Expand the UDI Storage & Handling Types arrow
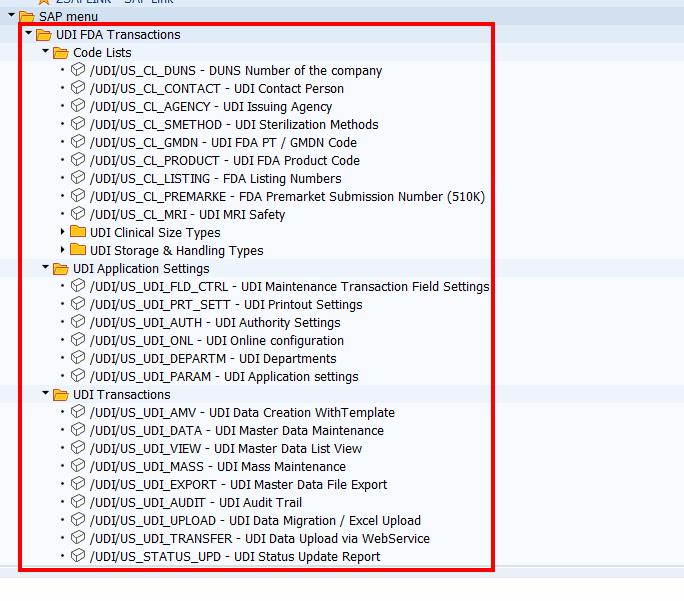This screenshot has width=684, height=601. pyautogui.click(x=62, y=249)
